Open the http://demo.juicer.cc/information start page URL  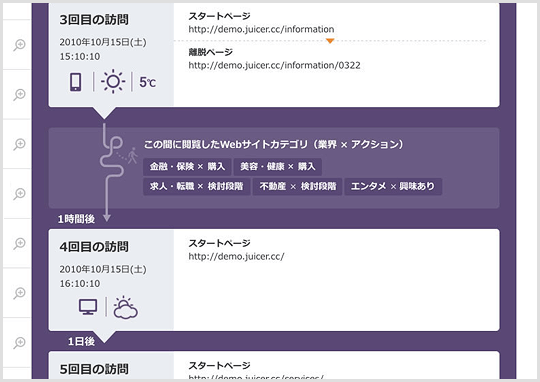click(x=261, y=29)
